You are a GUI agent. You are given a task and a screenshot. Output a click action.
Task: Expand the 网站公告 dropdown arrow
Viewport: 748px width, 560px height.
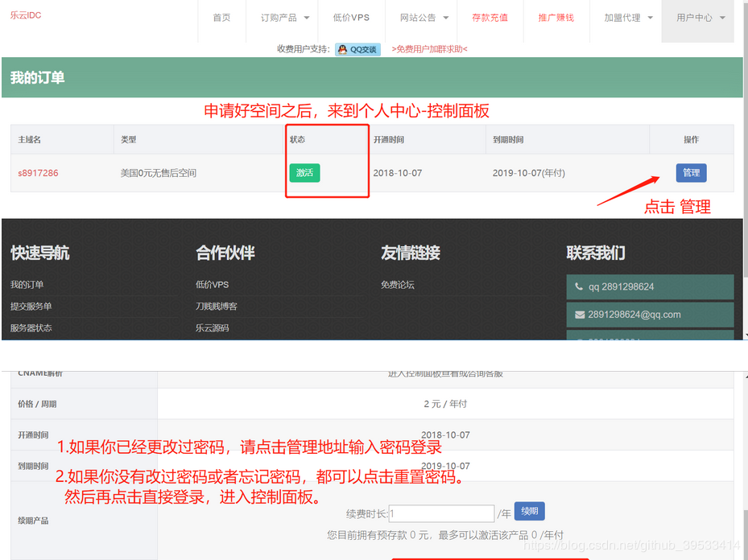coord(446,18)
